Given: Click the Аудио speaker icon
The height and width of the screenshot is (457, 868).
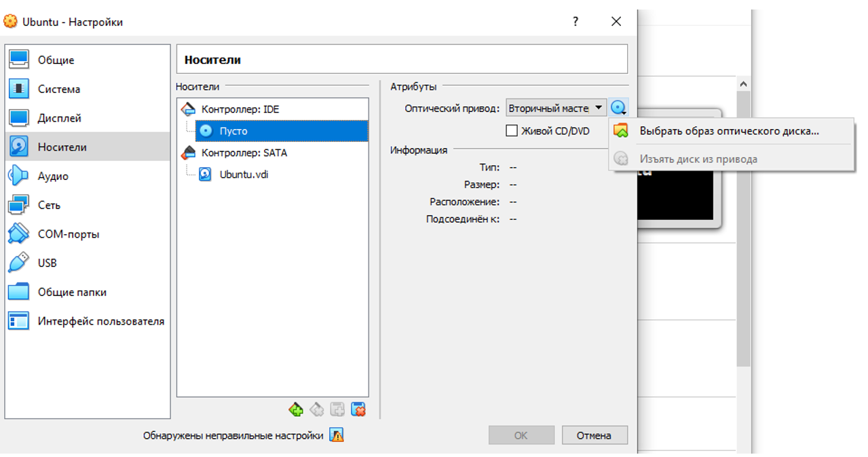Looking at the screenshot, I should 18,176.
